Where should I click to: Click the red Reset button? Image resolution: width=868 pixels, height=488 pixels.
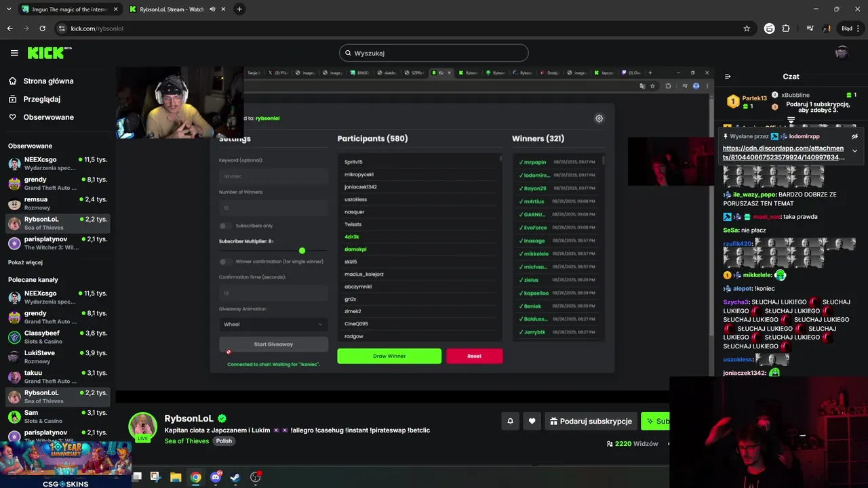pos(474,356)
